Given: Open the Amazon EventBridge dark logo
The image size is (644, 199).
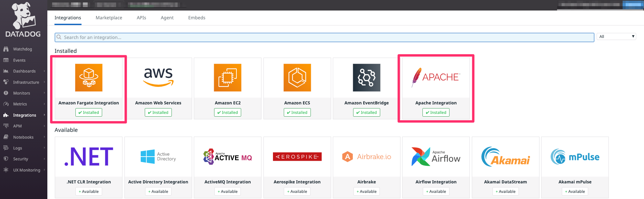Looking at the screenshot, I should [367, 78].
